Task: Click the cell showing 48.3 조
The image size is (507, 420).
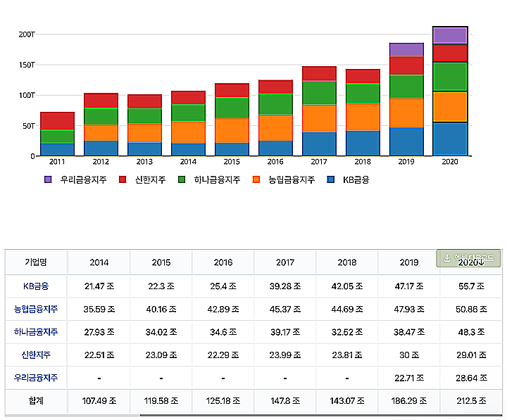Action: [471, 332]
